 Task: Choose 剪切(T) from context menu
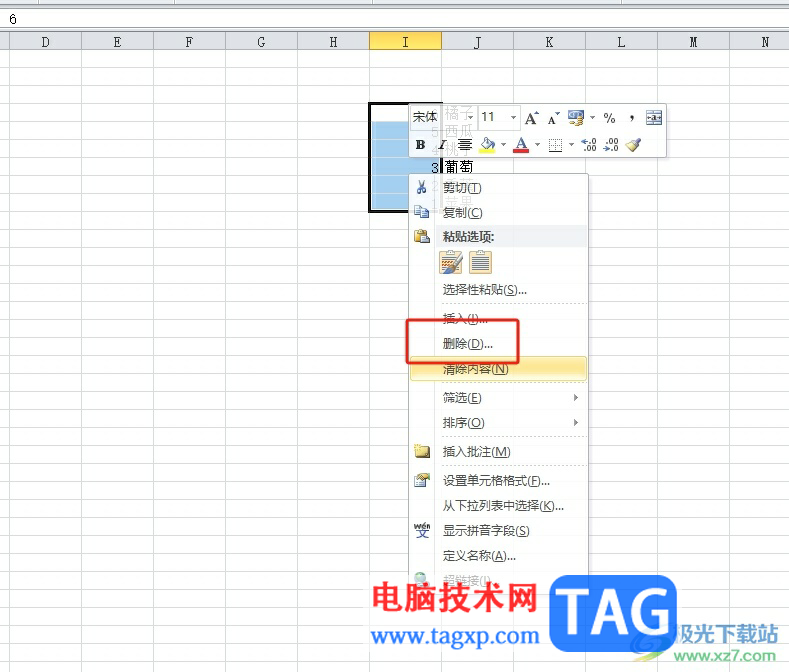click(x=498, y=188)
